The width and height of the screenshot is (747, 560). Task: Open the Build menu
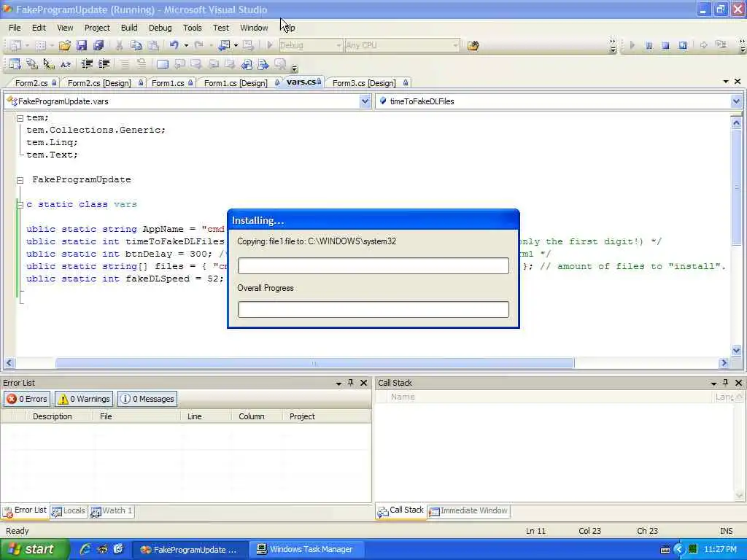tap(129, 28)
